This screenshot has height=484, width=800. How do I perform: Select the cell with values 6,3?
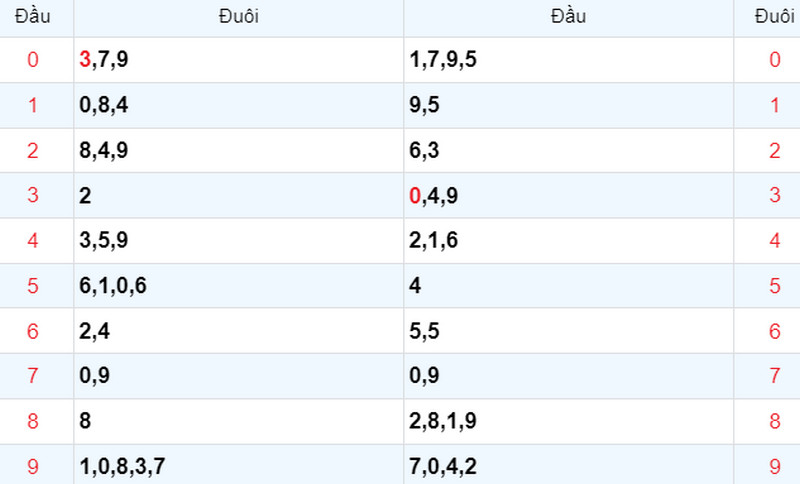pos(568,150)
